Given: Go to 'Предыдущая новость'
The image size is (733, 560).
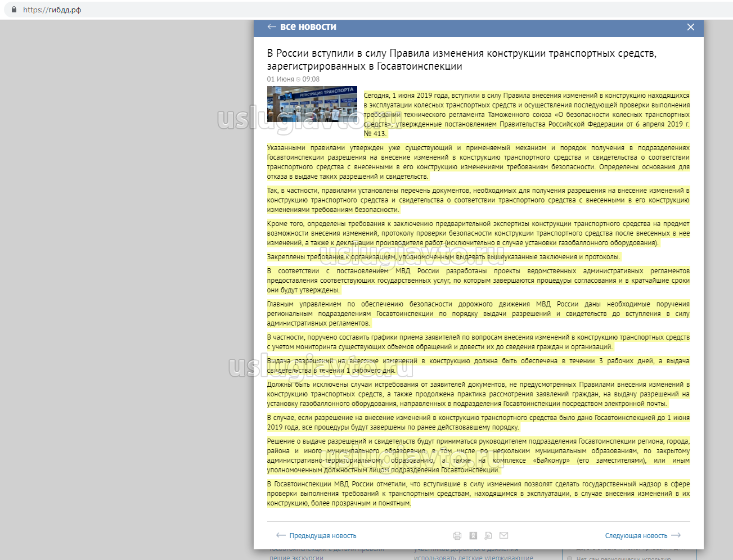Looking at the screenshot, I should point(322,536).
